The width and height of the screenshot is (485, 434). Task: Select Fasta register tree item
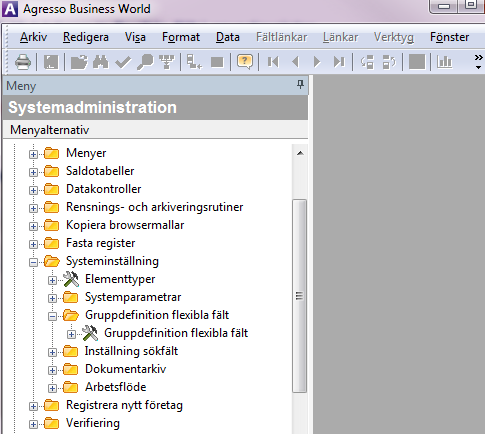[x=100, y=243]
